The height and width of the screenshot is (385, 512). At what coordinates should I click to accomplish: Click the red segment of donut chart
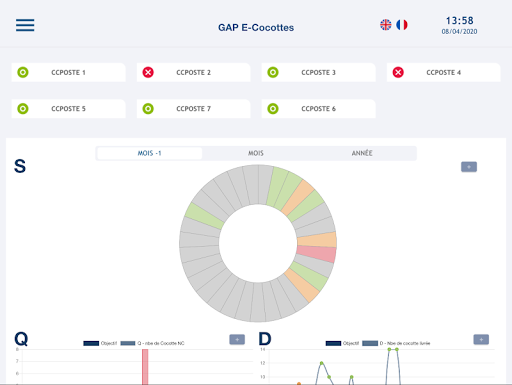[316, 254]
